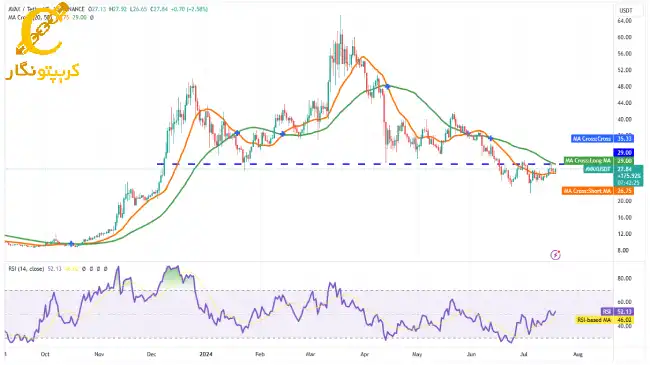Click the 80.00 level on the RSI scale
The height and width of the screenshot is (365, 650).
click(x=624, y=279)
